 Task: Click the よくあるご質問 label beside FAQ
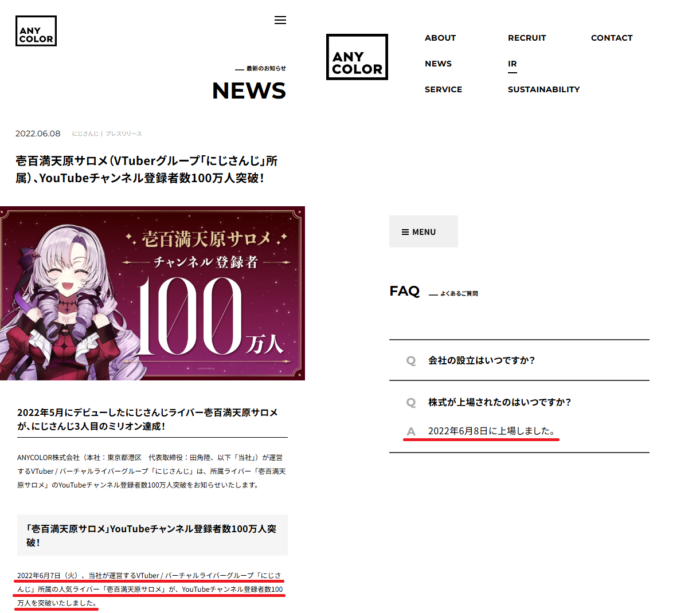point(459,293)
